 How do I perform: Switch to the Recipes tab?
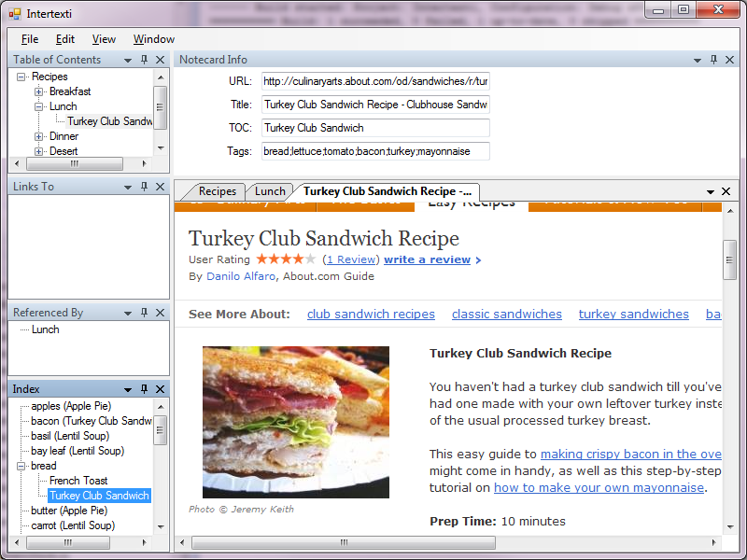coord(218,191)
